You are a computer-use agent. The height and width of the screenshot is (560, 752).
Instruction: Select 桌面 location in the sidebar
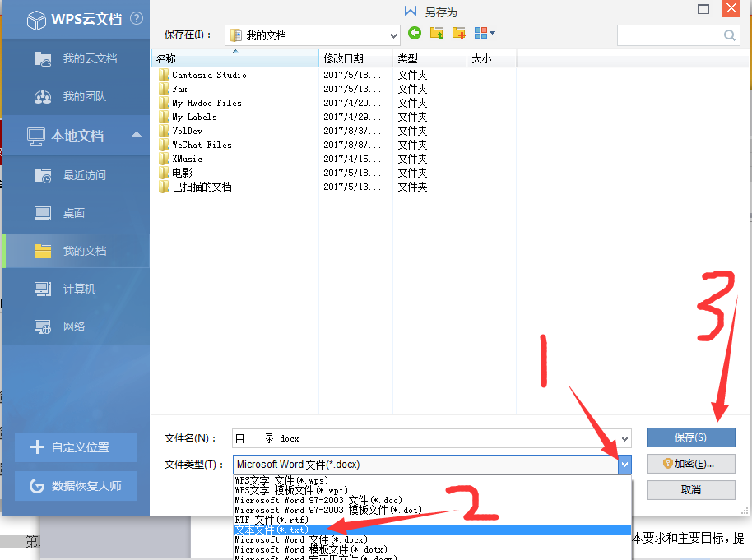(76, 213)
